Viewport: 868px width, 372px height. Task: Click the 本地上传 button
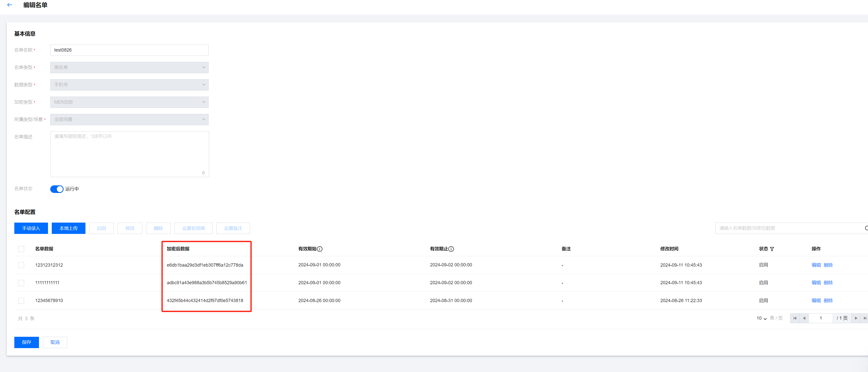[x=68, y=228]
